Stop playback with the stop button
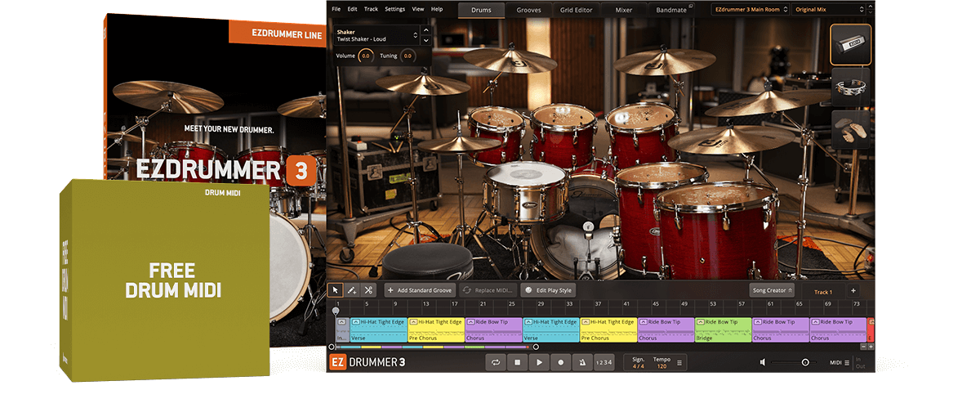Viewport: 980px width, 399px height. coord(517,362)
